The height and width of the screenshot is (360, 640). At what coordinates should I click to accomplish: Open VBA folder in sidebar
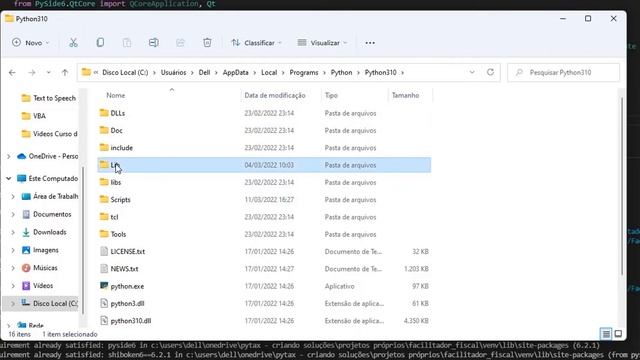[39, 116]
